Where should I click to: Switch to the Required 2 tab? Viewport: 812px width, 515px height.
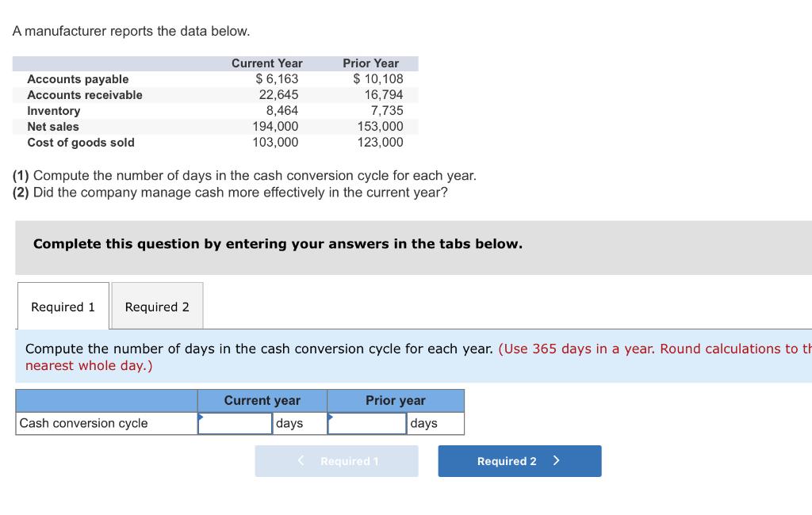pos(156,306)
